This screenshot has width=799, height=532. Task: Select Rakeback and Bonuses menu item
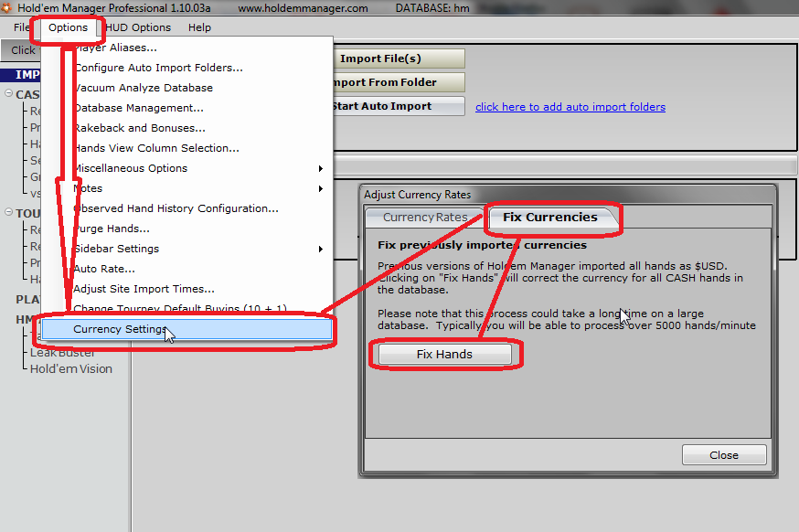pos(187,128)
